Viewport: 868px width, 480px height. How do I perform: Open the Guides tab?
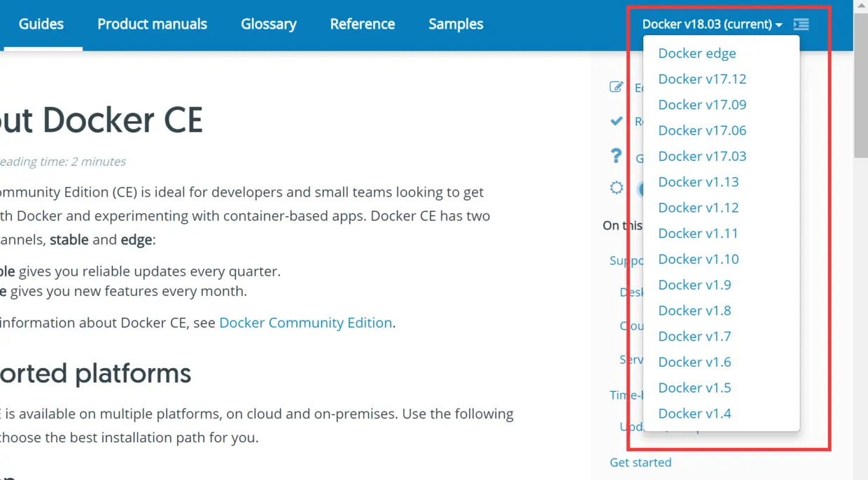(41, 24)
